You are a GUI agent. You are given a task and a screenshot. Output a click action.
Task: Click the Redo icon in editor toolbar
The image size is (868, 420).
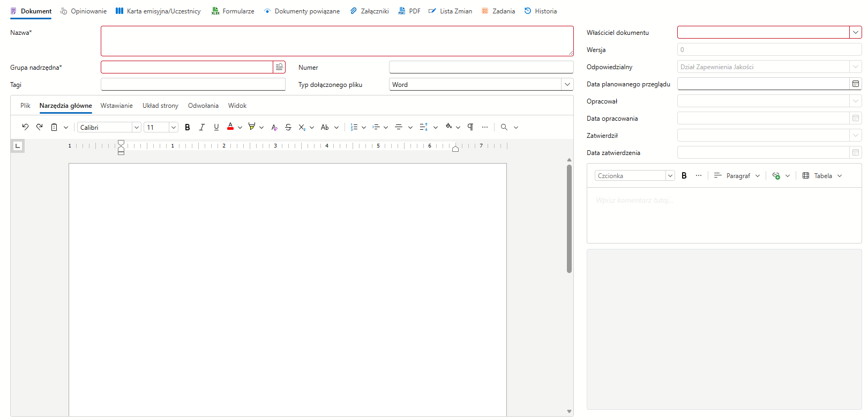(x=40, y=127)
